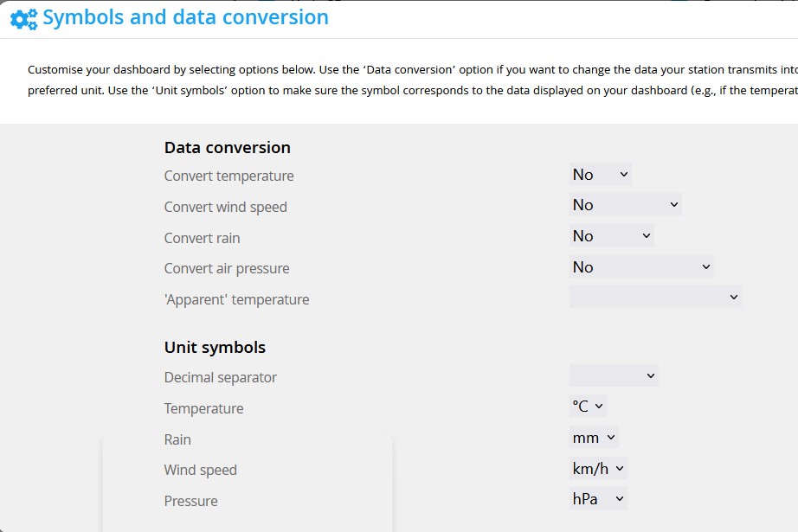
Task: Select the Unit symbols section heading
Action: [214, 347]
